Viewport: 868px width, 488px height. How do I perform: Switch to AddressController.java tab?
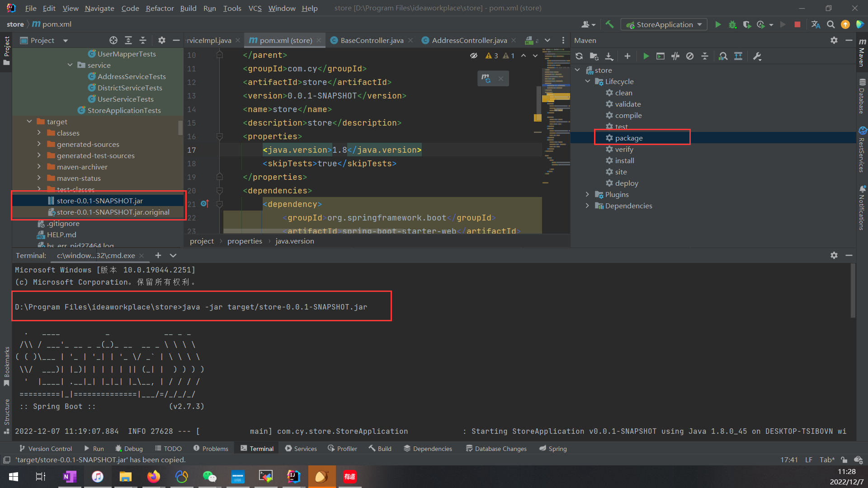469,40
